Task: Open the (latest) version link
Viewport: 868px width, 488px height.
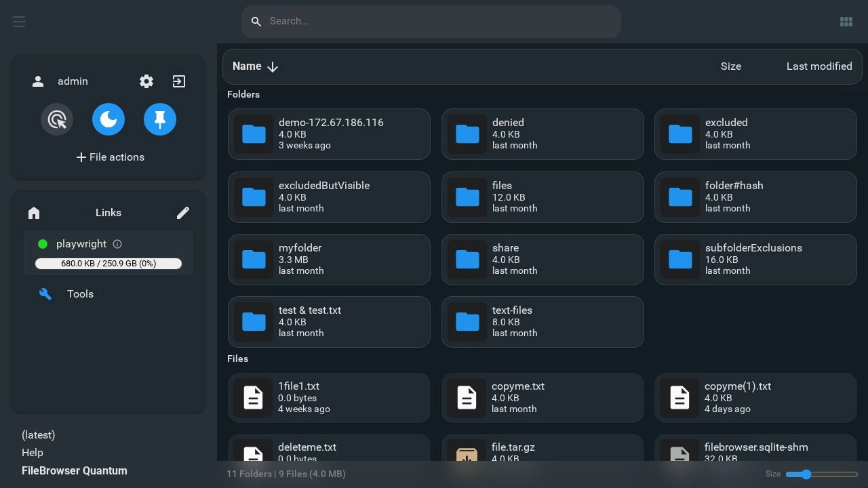Action: (39, 435)
